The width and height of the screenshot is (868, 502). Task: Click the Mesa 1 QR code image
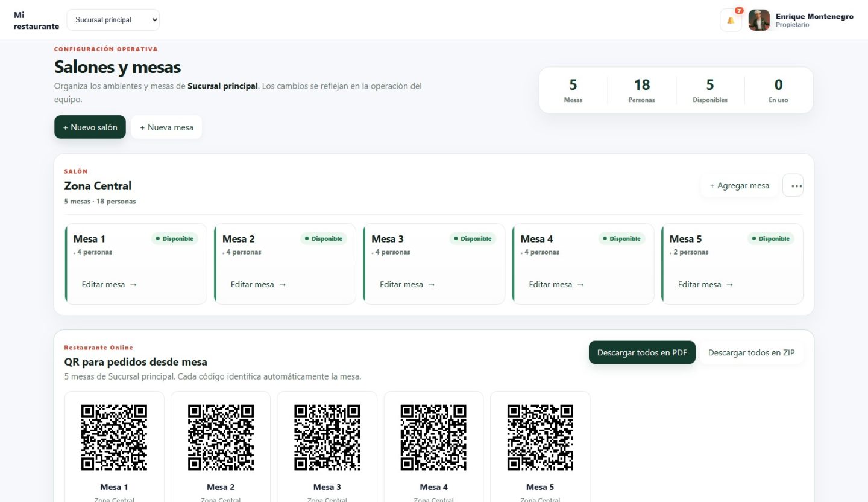[x=114, y=437]
